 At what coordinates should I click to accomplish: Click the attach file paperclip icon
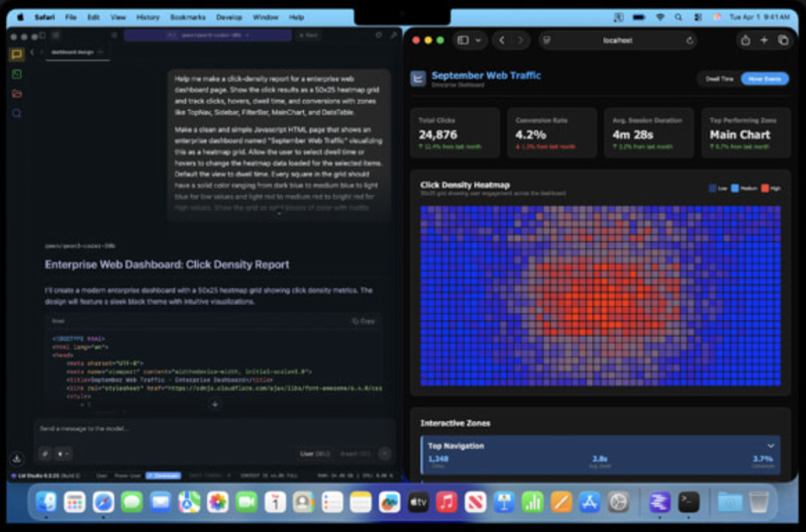click(x=45, y=453)
